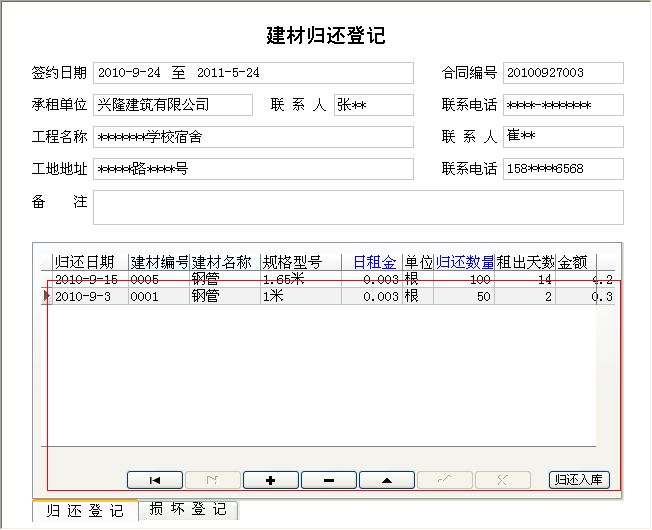Click the 归还数量 column header
652x530 pixels.
[x=465, y=263]
